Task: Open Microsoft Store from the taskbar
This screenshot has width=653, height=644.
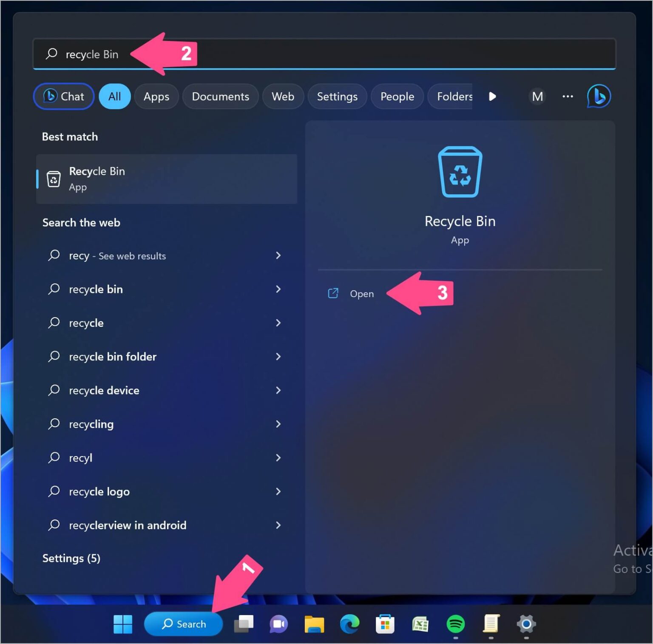Action: pyautogui.click(x=385, y=624)
